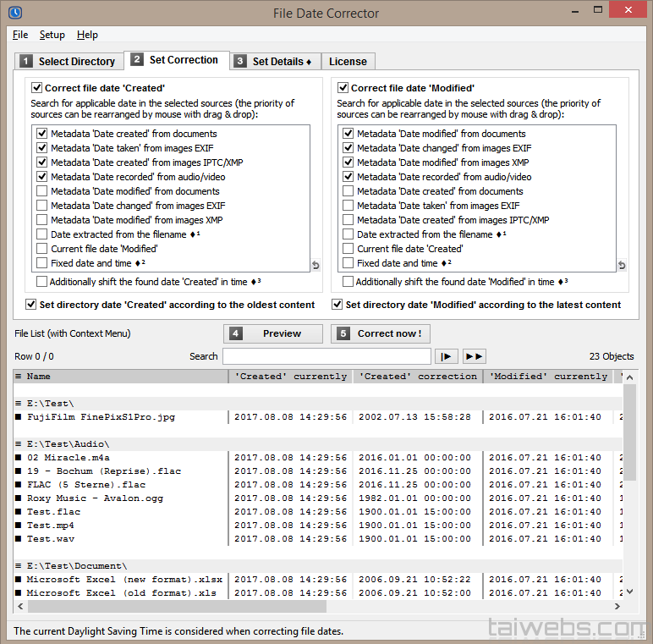Click the Preview button
Image resolution: width=653 pixels, height=644 pixels.
(273, 333)
